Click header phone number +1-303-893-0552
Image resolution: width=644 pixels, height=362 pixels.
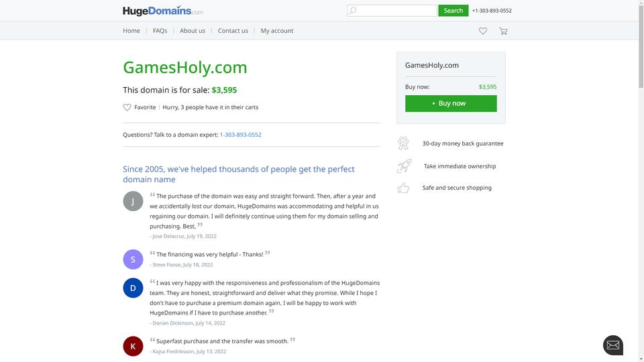[x=492, y=11]
